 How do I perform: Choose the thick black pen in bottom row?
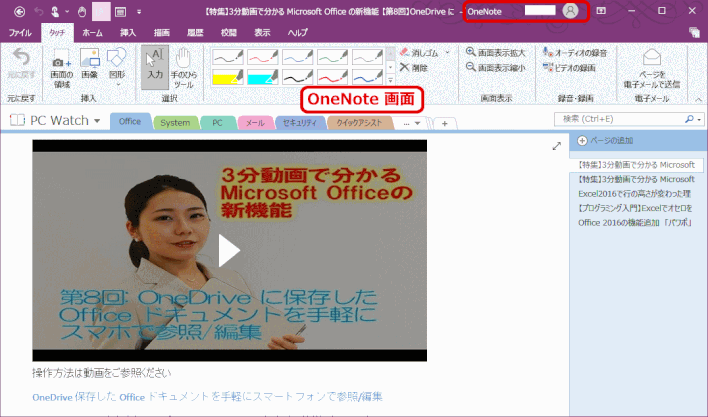click(x=297, y=77)
